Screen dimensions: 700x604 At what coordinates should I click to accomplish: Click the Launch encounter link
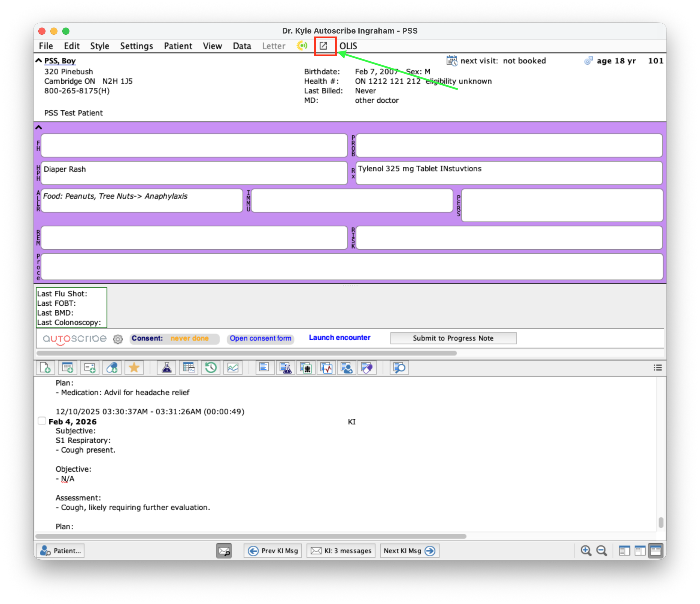coord(340,338)
